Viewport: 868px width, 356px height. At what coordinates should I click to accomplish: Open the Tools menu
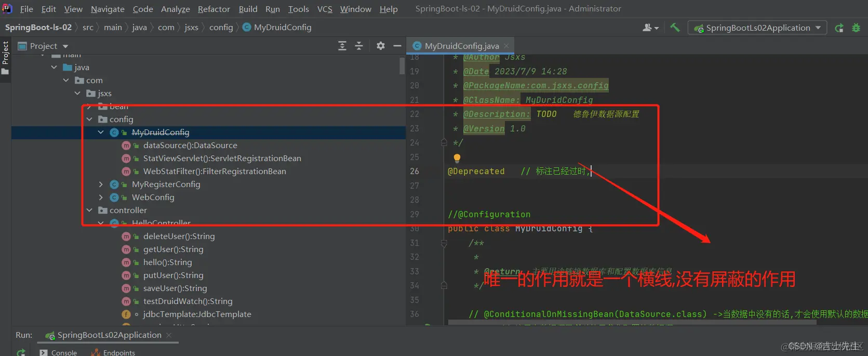click(x=299, y=9)
